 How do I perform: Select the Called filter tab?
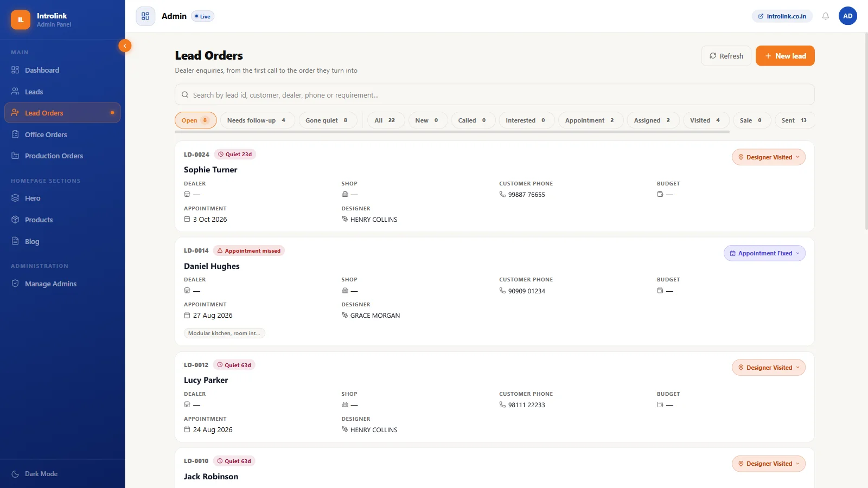473,120
